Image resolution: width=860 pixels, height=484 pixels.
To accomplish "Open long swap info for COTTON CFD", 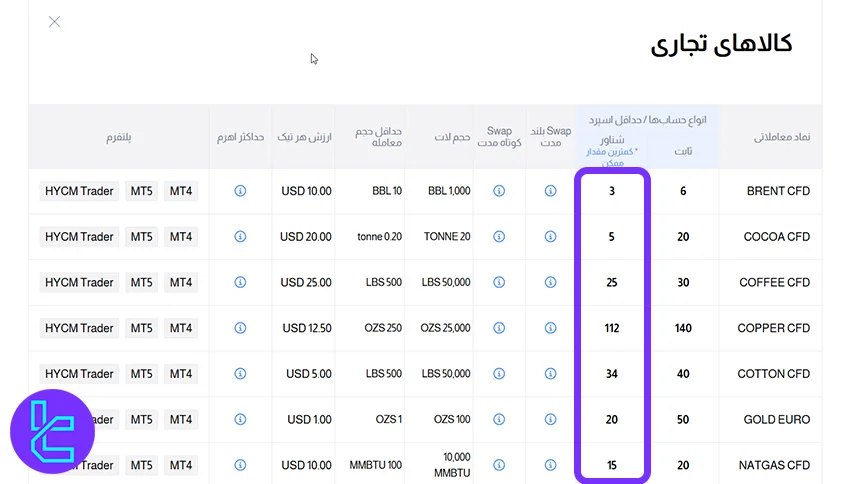I will pyautogui.click(x=550, y=374).
